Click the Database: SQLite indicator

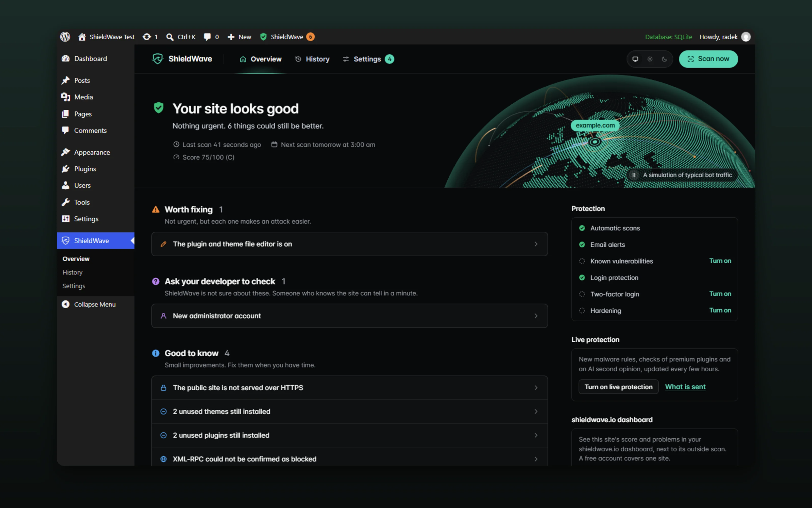tap(668, 37)
